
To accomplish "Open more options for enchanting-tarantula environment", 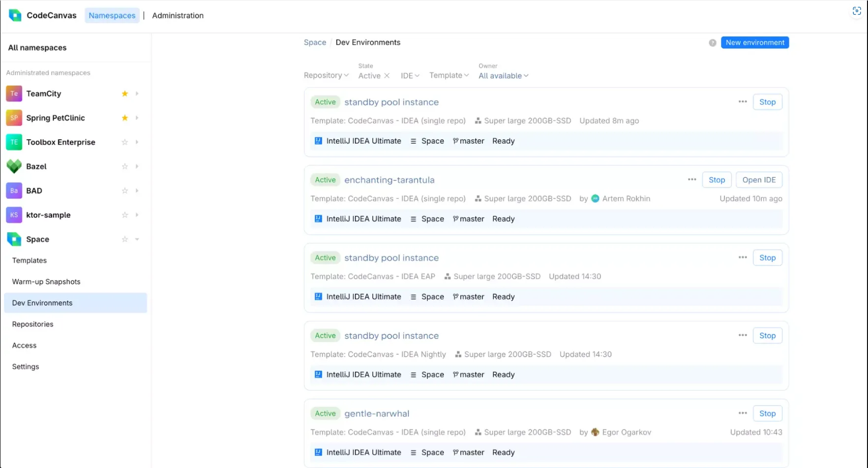I will 692,179.
